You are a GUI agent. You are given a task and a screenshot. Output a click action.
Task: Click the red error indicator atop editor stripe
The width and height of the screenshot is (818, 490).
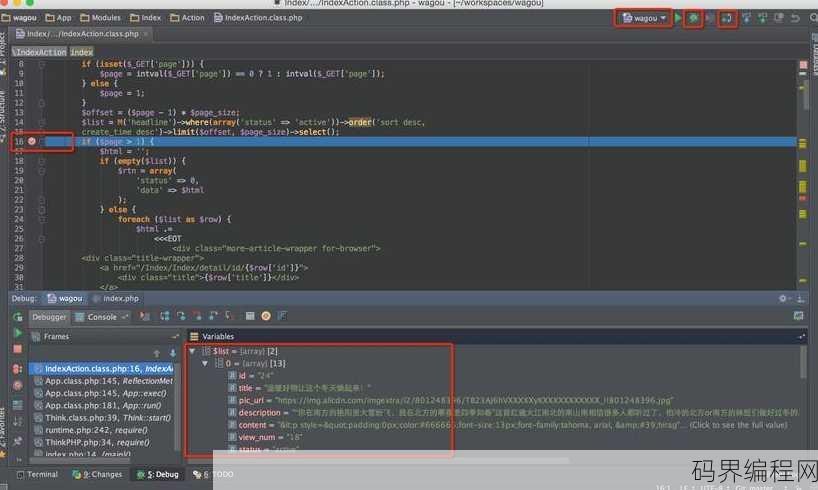(803, 64)
